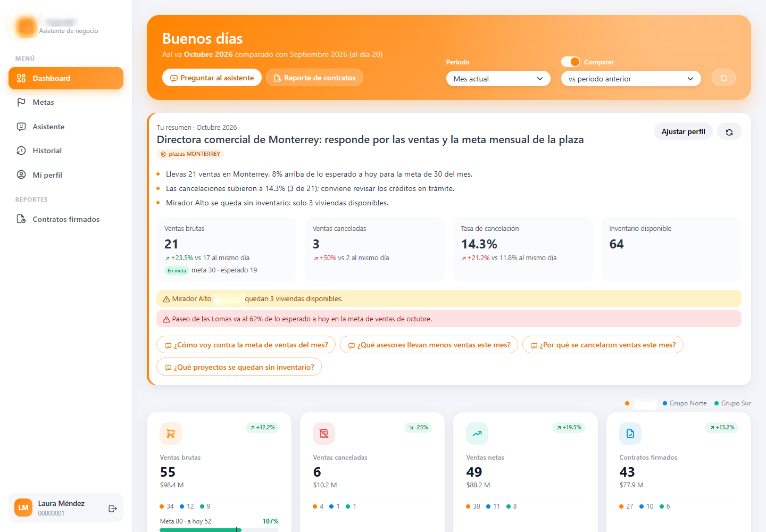Viewport: 766px width, 532px height.
Task: Click the Grupo Norte blue legend dot
Action: 665,403
